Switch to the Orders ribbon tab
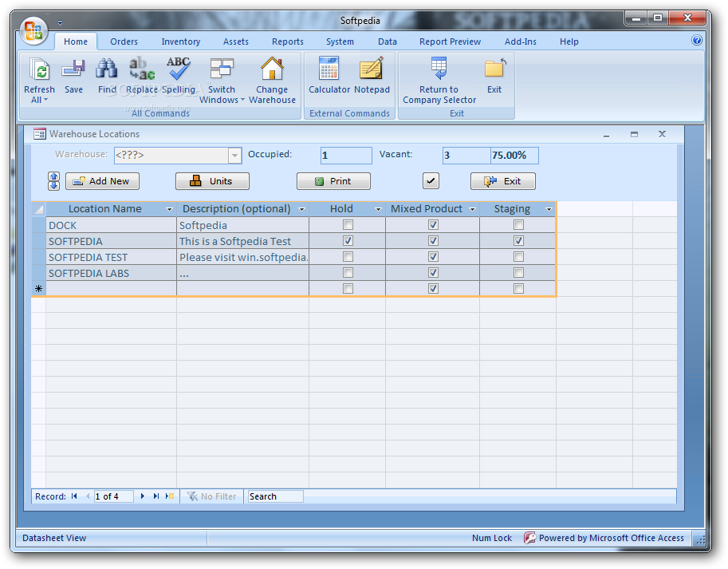 124,41
